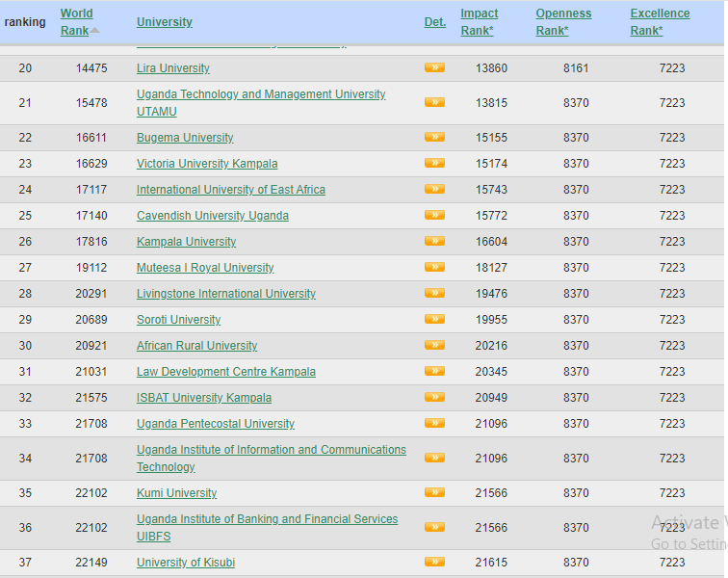Screen dimensions: 728x578
Task: Open details icon for Muteesa I Royal University
Action: (x=434, y=267)
